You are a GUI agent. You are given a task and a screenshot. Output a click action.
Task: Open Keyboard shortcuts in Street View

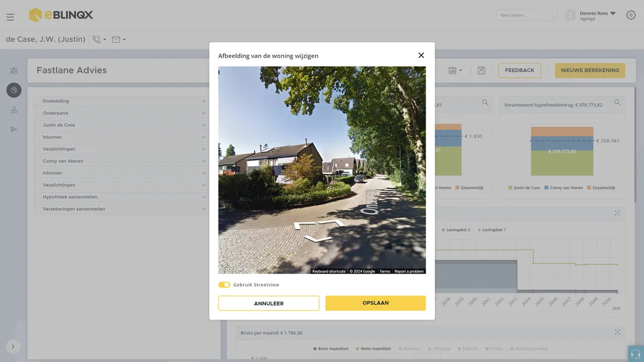point(329,271)
